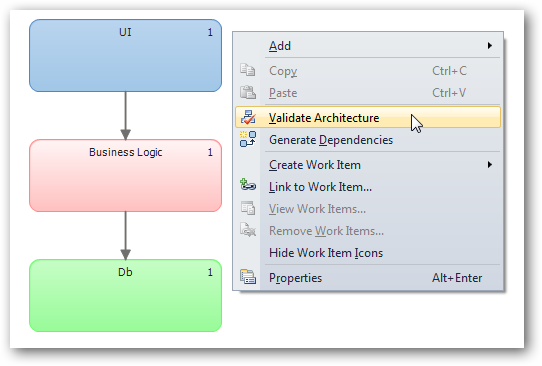This screenshot has height=366, width=542.
Task: Click the Copy icon in context menu
Action: [247, 70]
